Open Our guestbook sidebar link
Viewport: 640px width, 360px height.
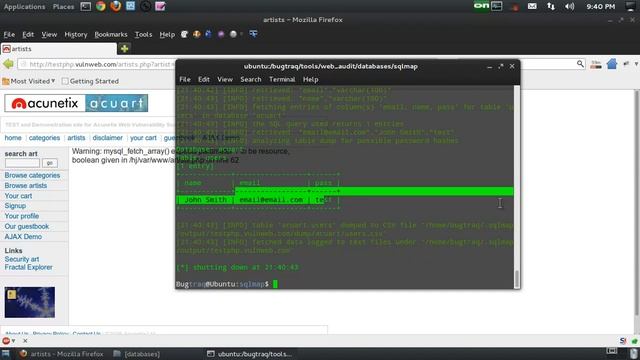(x=27, y=226)
